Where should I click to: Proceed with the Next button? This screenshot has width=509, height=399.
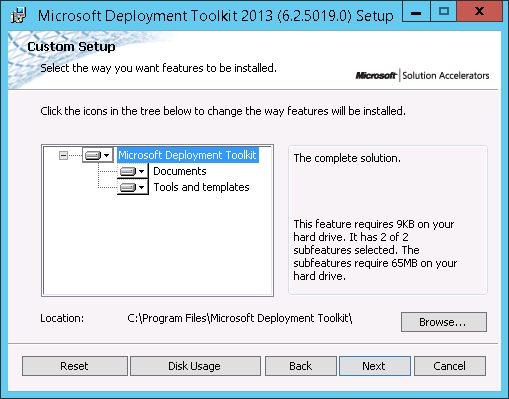(x=375, y=366)
